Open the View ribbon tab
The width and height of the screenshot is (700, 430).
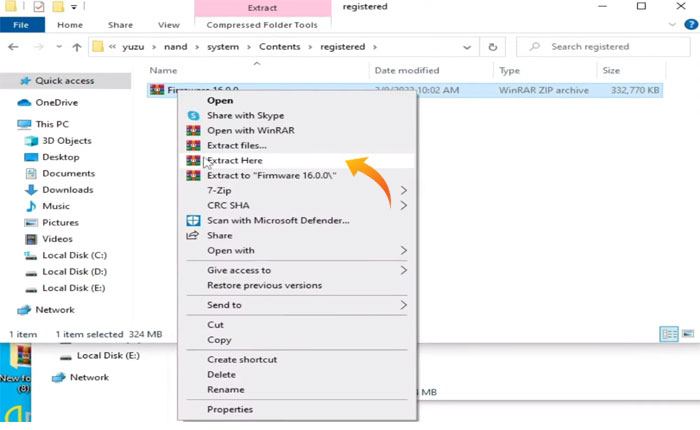tap(169, 25)
